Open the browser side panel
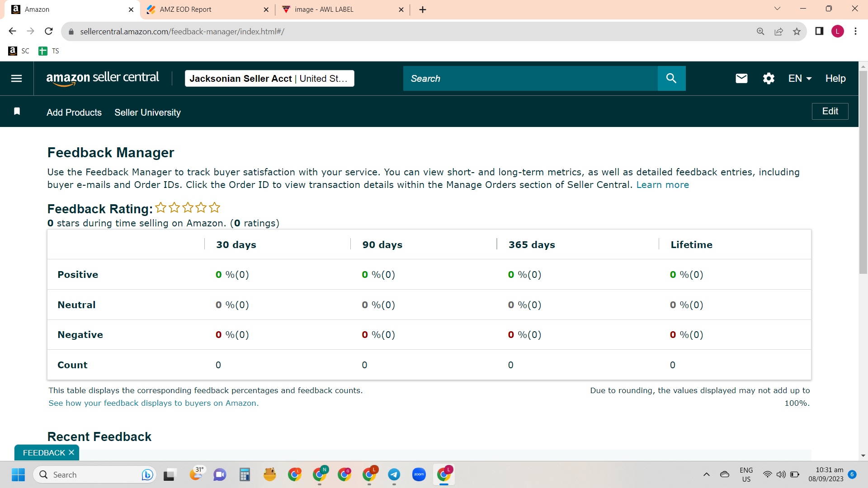Screen dimensions: 868x488 pos(819,31)
